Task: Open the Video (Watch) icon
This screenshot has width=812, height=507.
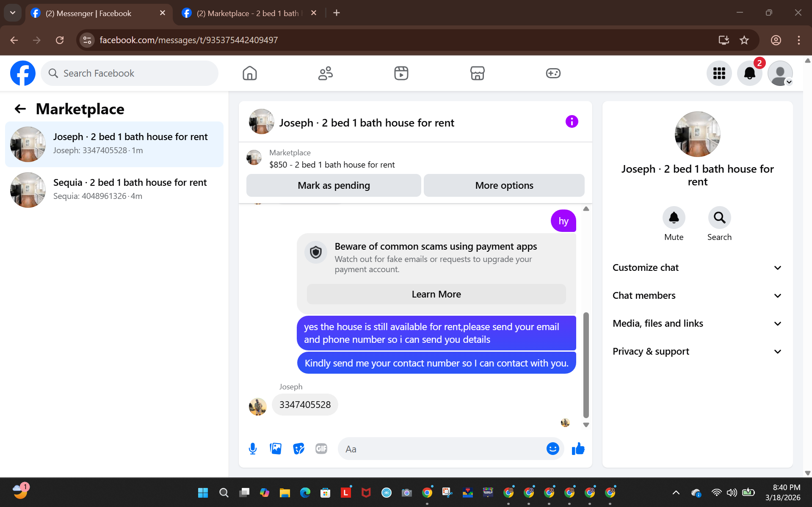Action: tap(401, 73)
